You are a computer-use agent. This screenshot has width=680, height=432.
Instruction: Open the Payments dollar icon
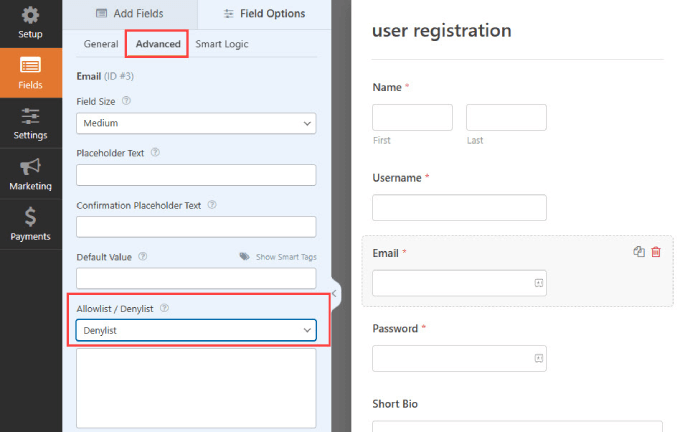pyautogui.click(x=30, y=217)
